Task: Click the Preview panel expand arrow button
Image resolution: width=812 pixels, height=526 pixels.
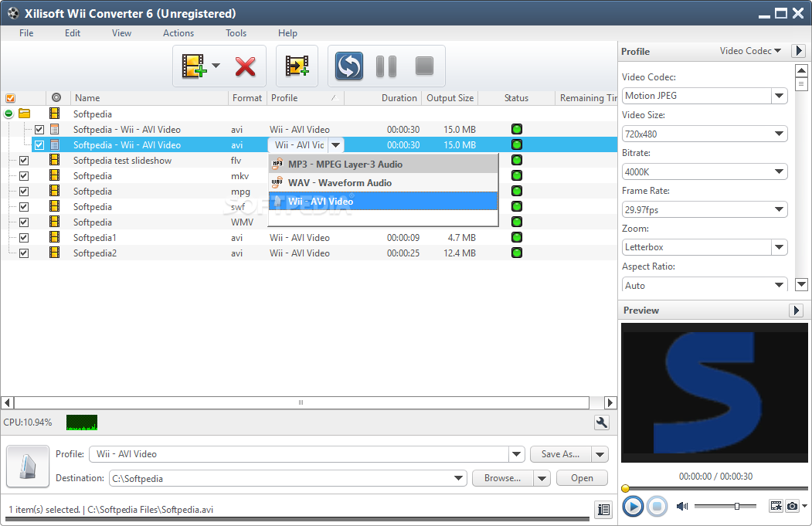Action: pos(796,310)
